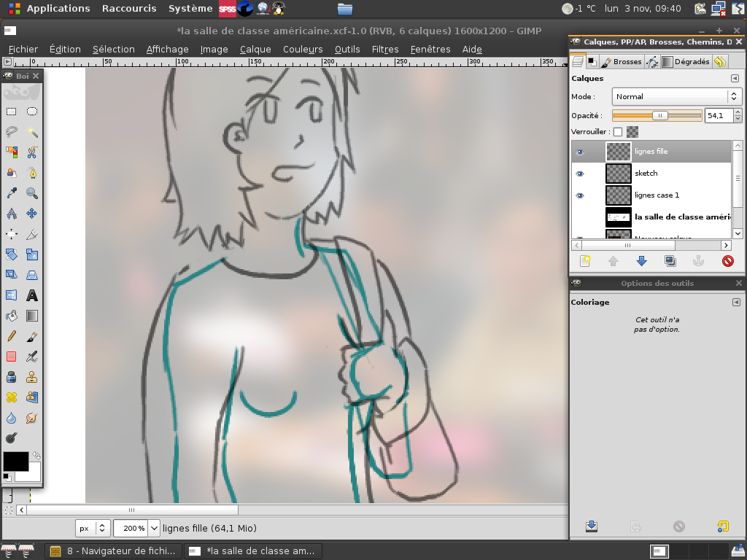This screenshot has height=560, width=747.
Task: Select the Alignment tool
Action: pos(12,234)
